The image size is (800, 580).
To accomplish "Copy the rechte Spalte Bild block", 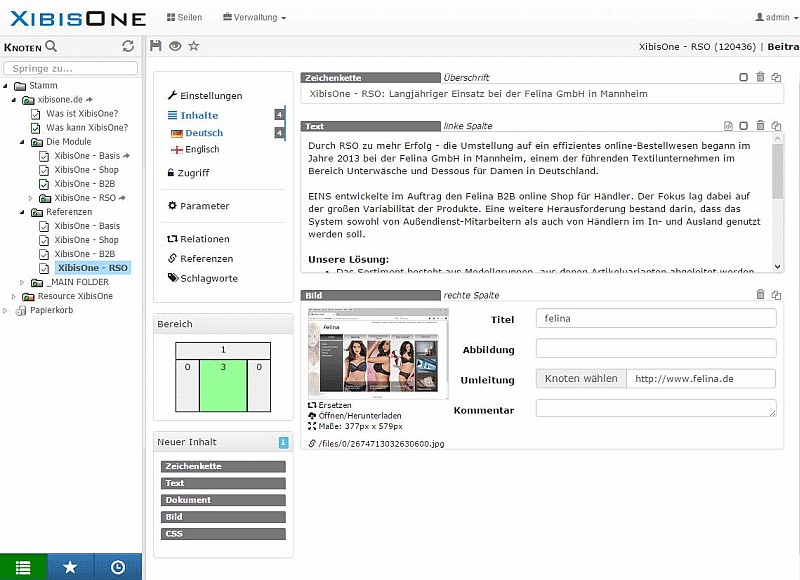I will [776, 294].
